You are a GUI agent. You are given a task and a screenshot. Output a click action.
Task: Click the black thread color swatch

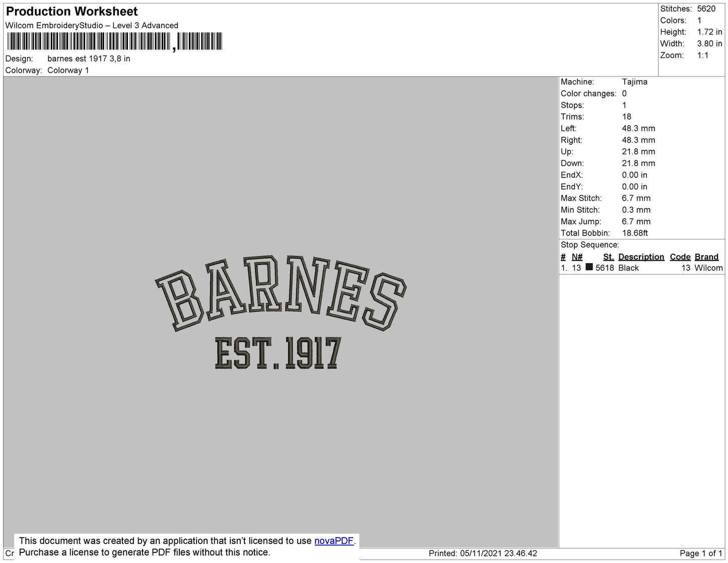pyautogui.click(x=589, y=267)
